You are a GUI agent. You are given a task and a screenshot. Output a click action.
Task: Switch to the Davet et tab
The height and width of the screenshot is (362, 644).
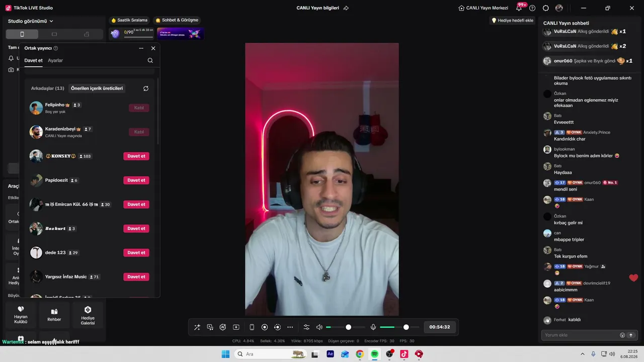(x=34, y=61)
